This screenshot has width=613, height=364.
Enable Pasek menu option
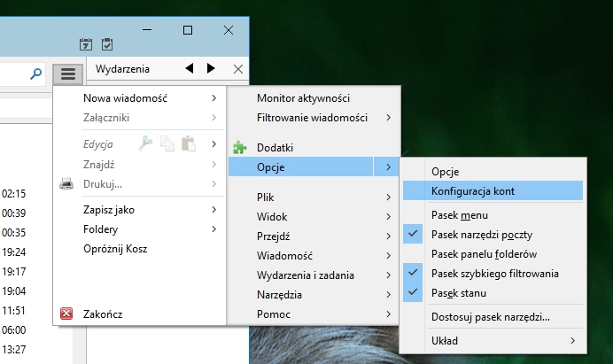coord(459,215)
